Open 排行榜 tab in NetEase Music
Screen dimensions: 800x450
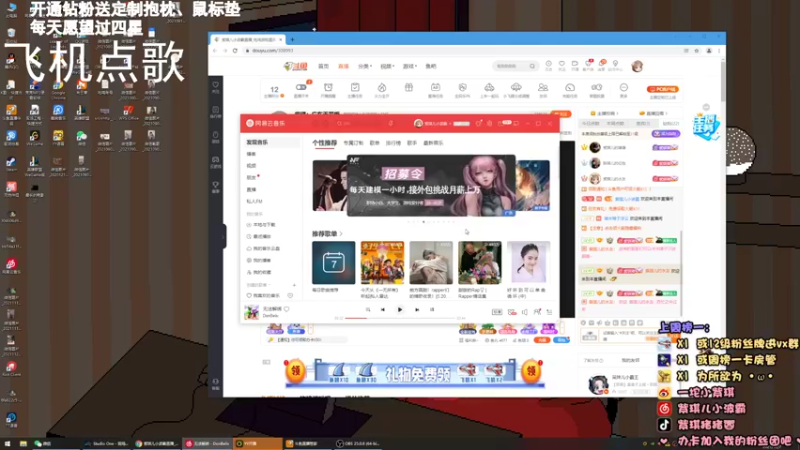(393, 143)
